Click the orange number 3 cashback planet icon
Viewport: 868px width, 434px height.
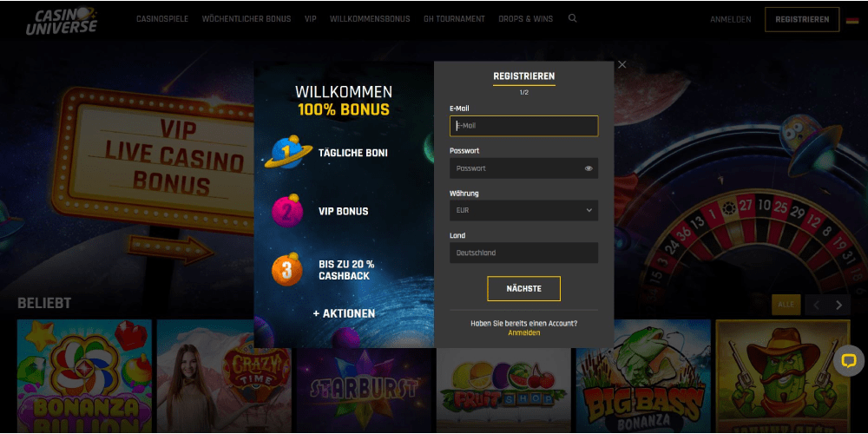tap(286, 270)
